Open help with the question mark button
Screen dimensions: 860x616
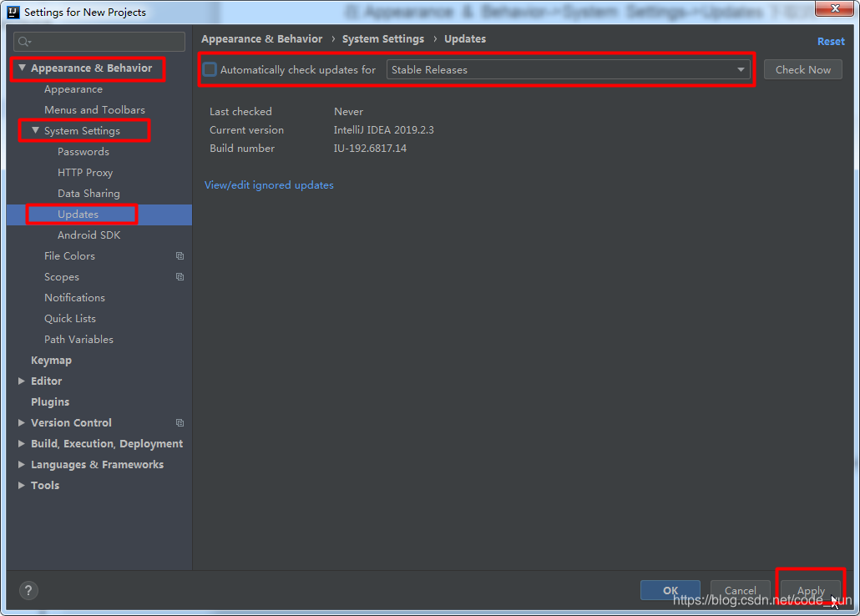(x=28, y=591)
